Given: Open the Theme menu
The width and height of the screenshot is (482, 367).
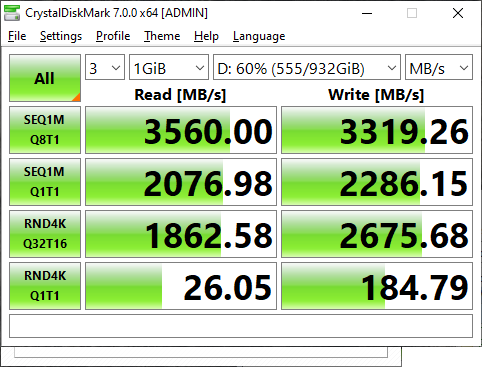Looking at the screenshot, I should coord(162,36).
